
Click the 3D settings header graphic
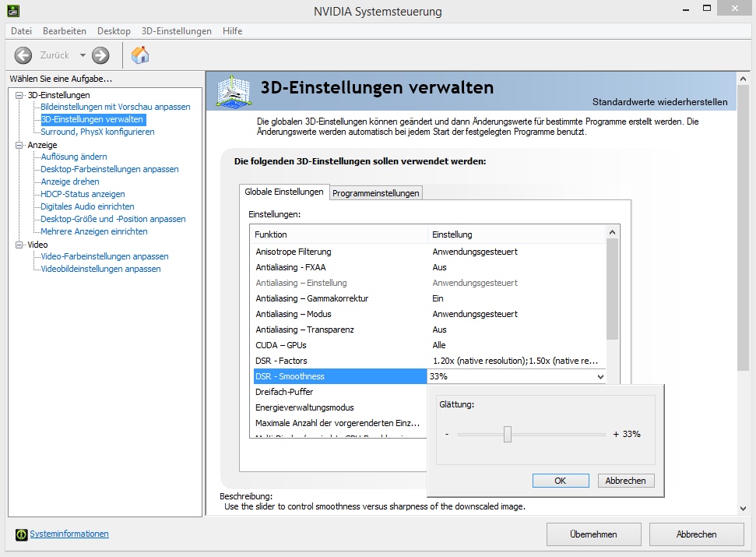point(234,91)
